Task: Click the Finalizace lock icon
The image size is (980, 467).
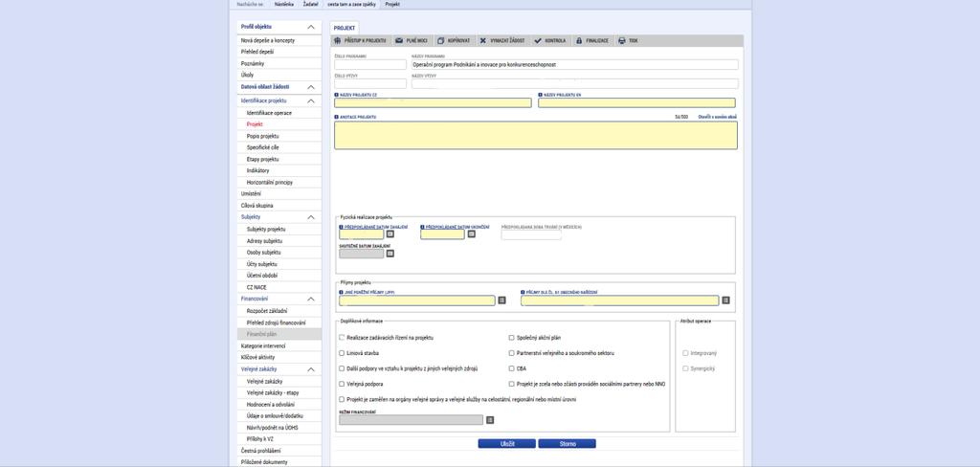Action: (579, 40)
